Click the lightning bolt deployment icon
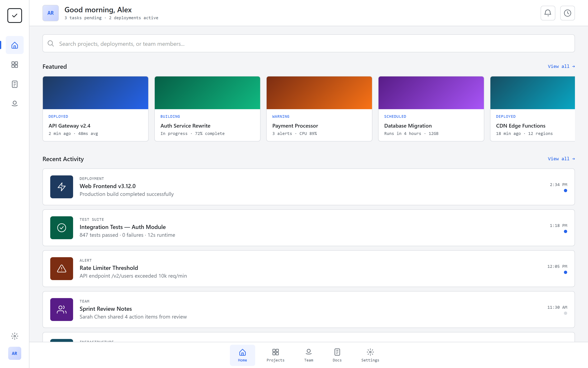 click(61, 187)
